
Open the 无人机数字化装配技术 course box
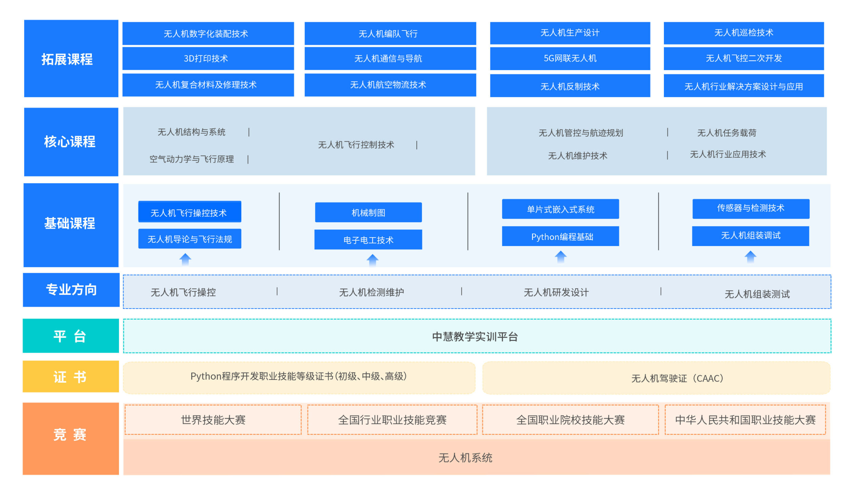click(x=208, y=34)
